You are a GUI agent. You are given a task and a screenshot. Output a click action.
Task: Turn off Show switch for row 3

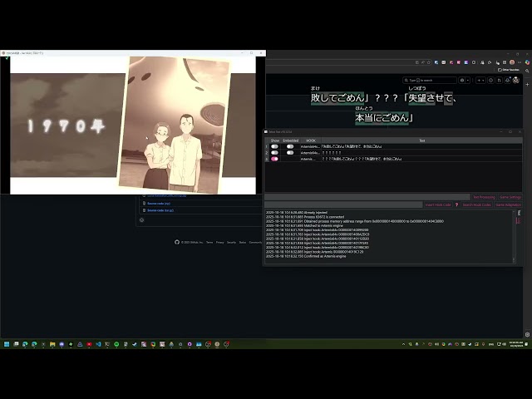pos(274,159)
